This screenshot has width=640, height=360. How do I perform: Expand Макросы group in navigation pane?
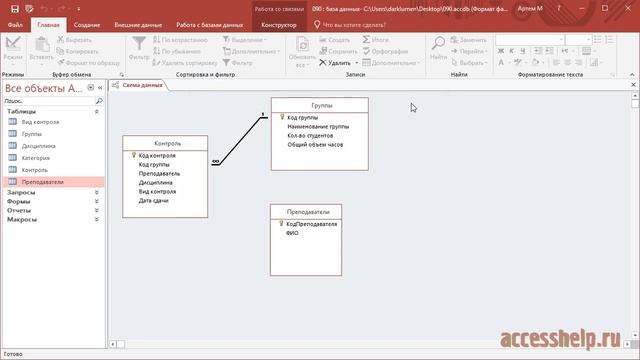pos(97,219)
